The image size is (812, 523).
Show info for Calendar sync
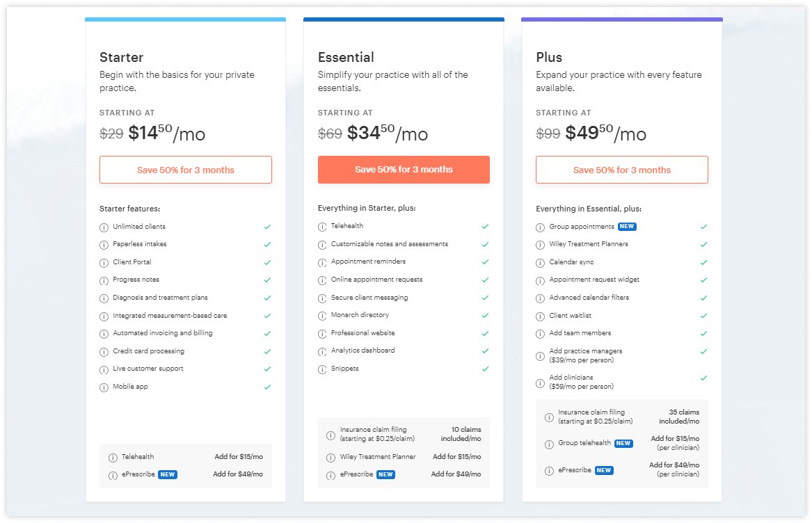[x=541, y=263]
